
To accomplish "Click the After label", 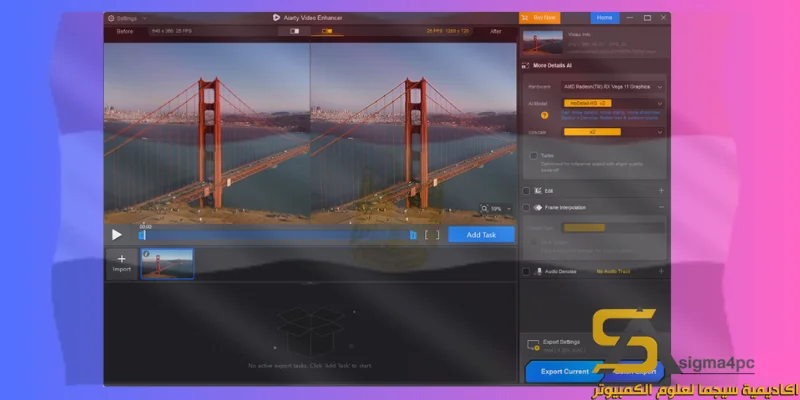I will click(x=496, y=32).
